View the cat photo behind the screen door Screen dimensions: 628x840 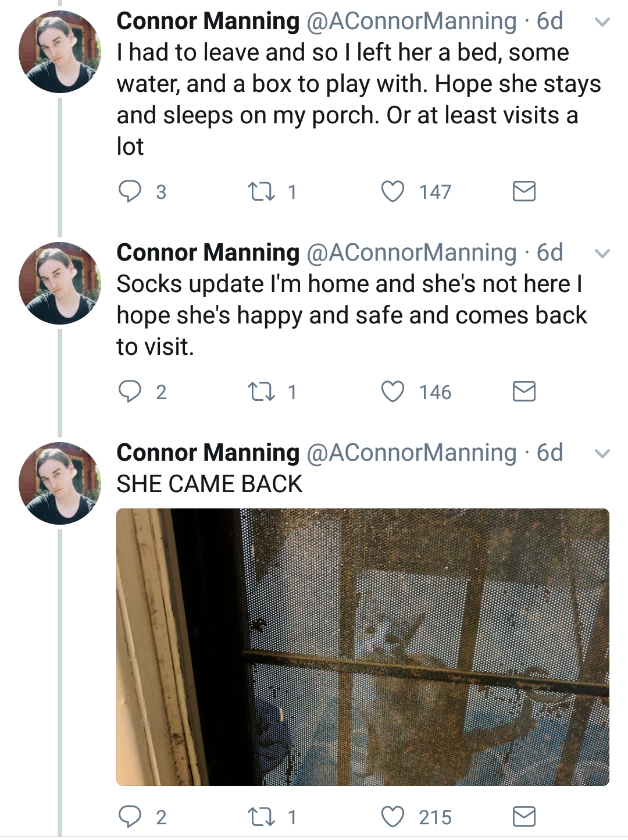pos(362,647)
